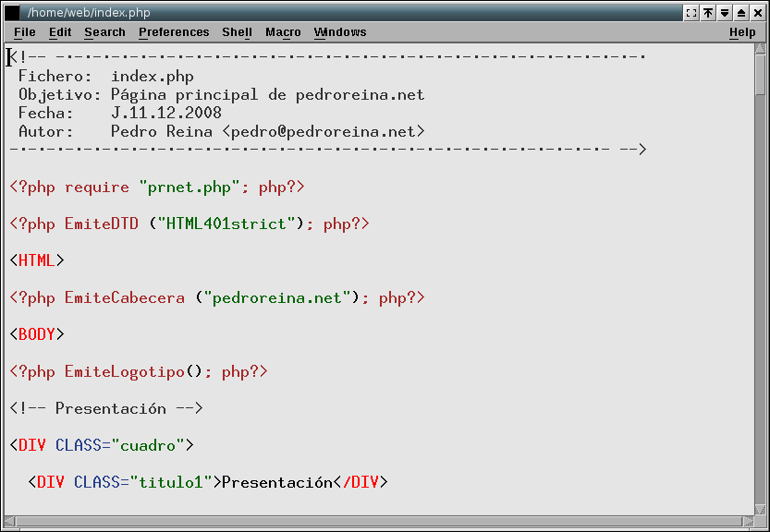
Task: Show the Windows menu
Action: pos(340,32)
